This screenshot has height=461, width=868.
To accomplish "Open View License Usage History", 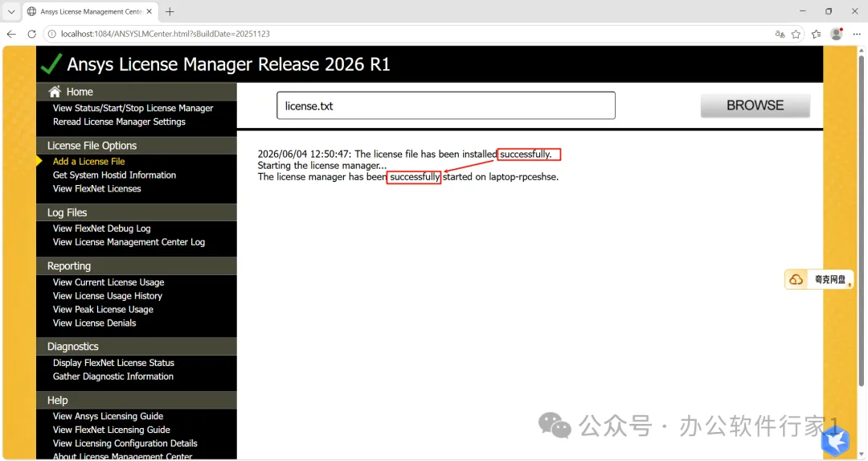I will click(x=108, y=296).
